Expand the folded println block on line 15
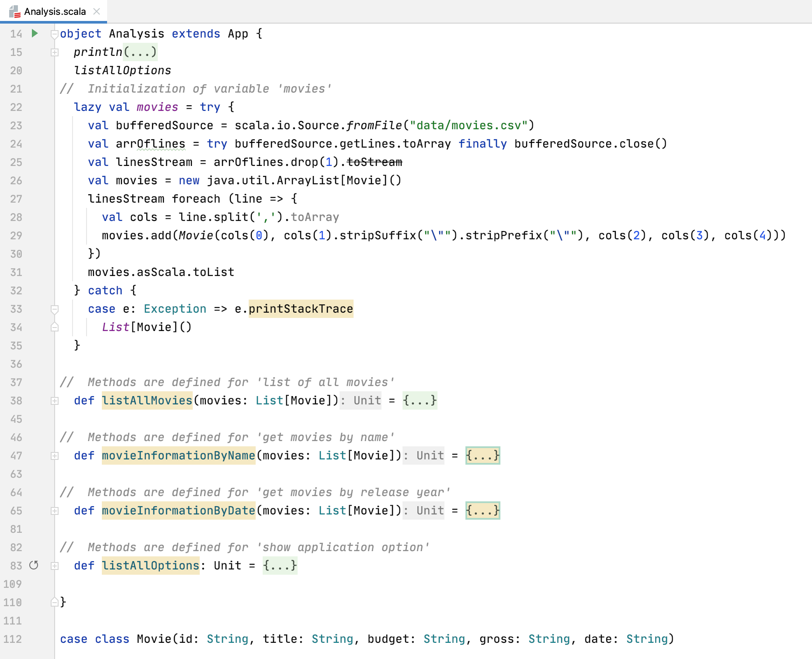 [55, 52]
